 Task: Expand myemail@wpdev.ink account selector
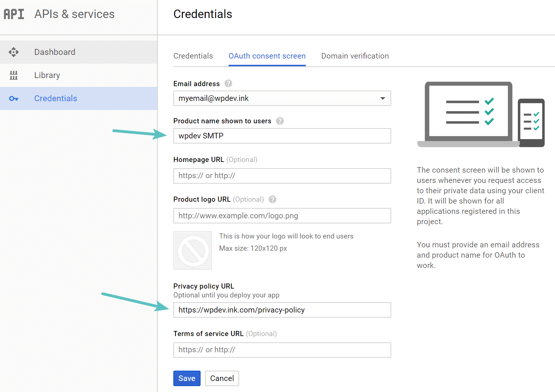282,98
